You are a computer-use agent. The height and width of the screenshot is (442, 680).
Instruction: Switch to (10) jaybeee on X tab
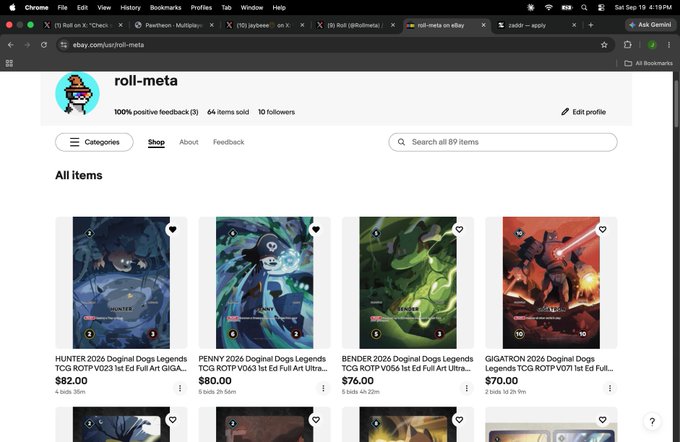(x=265, y=25)
